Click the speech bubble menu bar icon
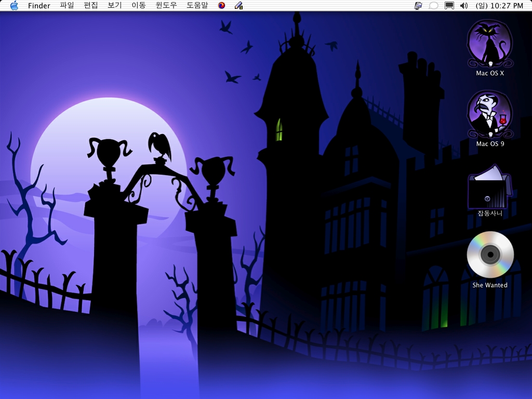This screenshot has height=399, width=532. [433, 6]
